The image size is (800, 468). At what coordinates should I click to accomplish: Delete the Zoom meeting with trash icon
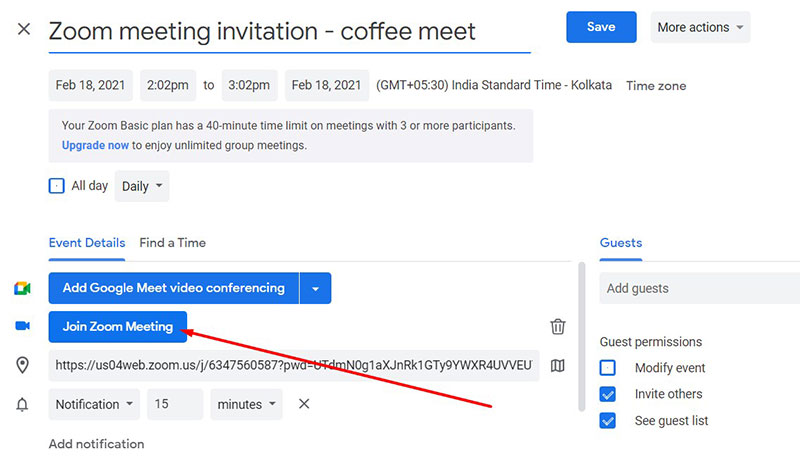point(558,327)
